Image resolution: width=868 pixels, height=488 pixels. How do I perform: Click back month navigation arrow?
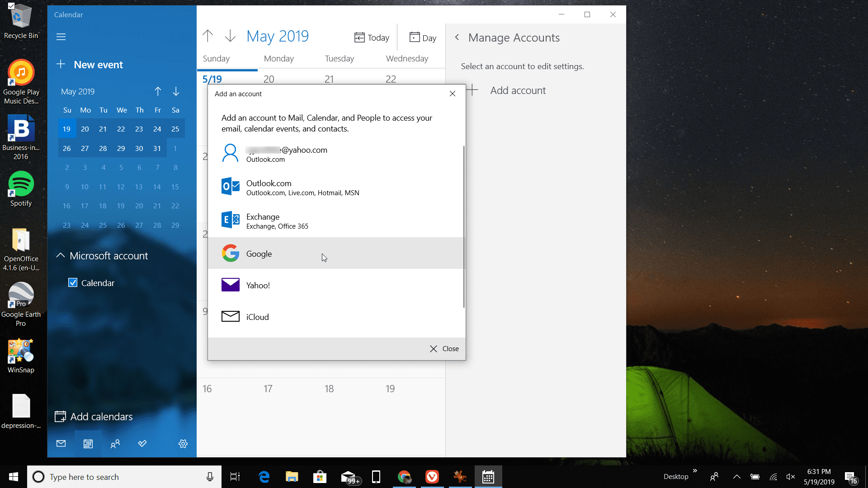coord(158,91)
